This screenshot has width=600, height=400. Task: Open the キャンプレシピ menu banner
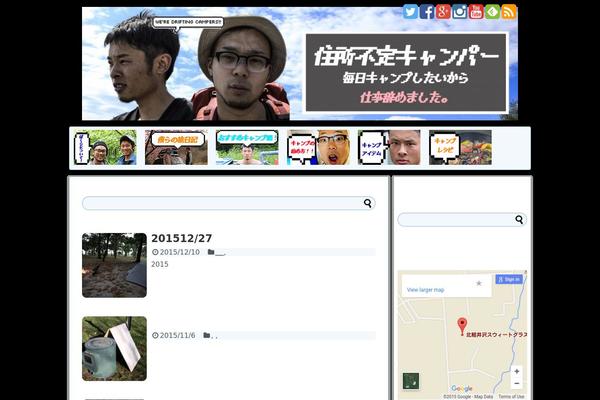(x=460, y=147)
